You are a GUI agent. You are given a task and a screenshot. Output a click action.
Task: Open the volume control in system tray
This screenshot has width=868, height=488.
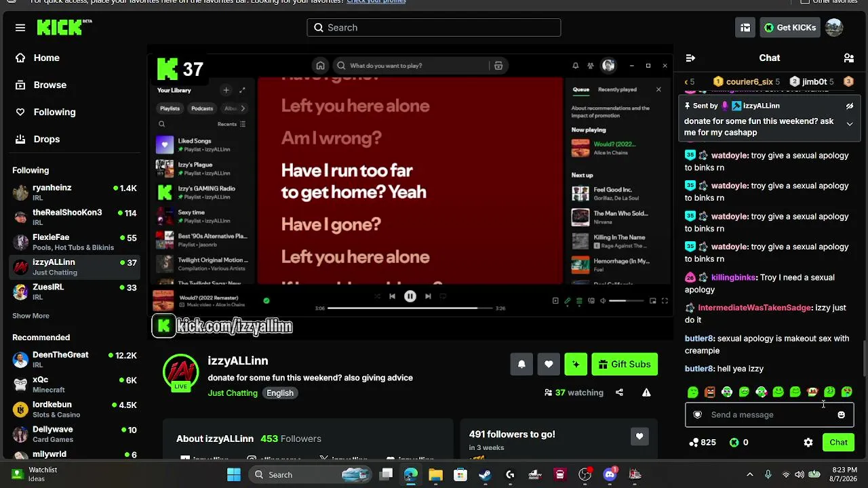(800, 474)
